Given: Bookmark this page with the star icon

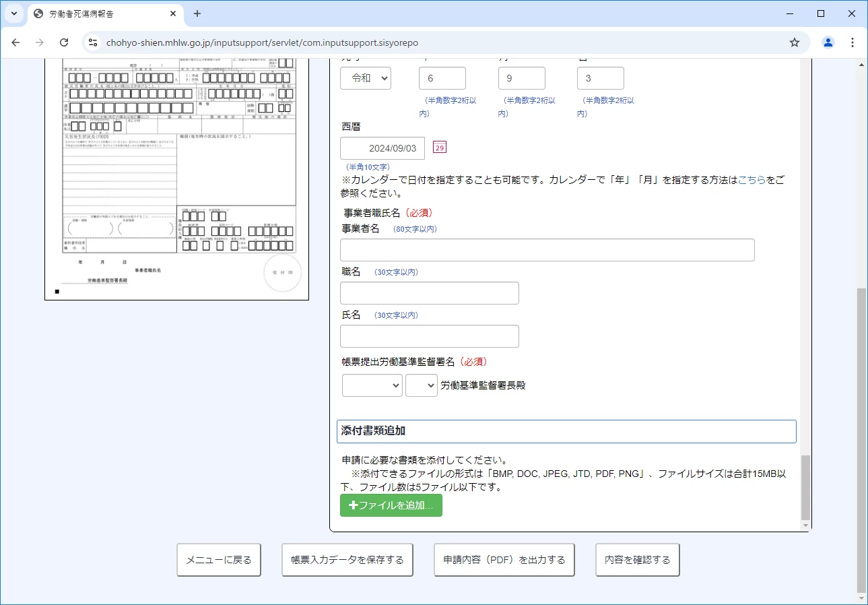Looking at the screenshot, I should 795,42.
